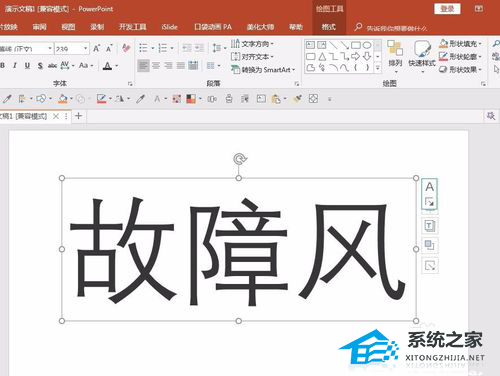Image resolution: width=500 pixels, height=376 pixels.
Task: Toggle text shadow (S) formatting
Action: [40, 65]
